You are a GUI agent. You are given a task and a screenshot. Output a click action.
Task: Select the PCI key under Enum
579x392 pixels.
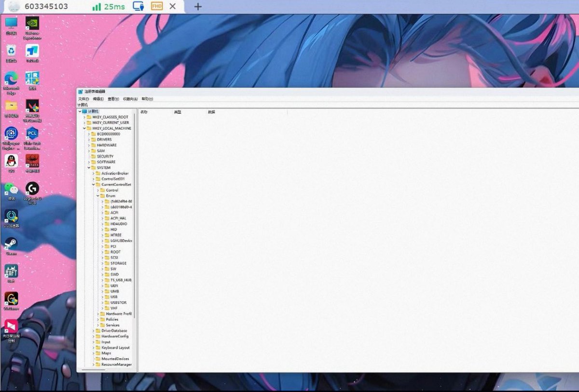(x=113, y=246)
